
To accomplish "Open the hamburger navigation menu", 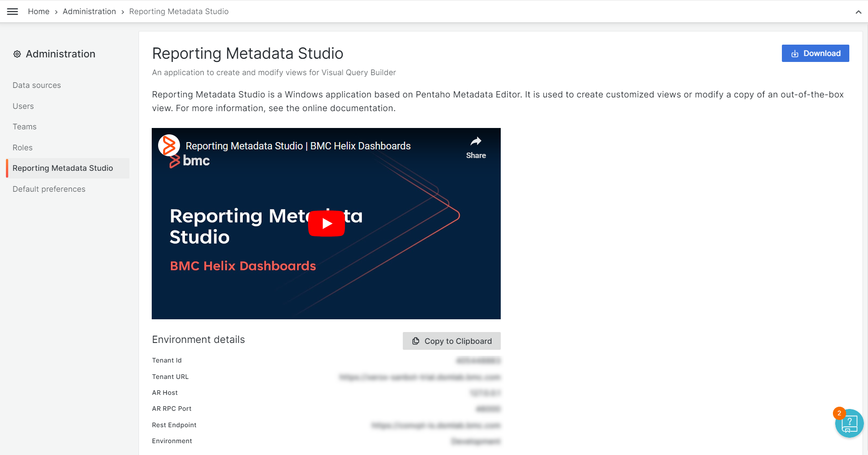I will click(x=13, y=11).
